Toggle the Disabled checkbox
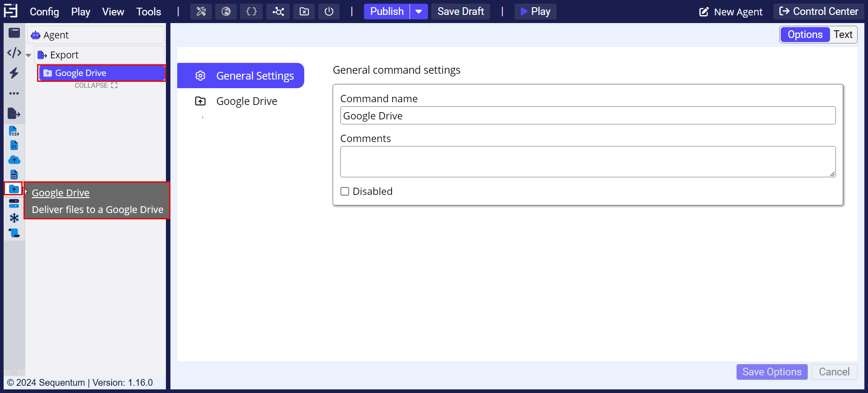Screen dimensions: 868x393 point(345,191)
